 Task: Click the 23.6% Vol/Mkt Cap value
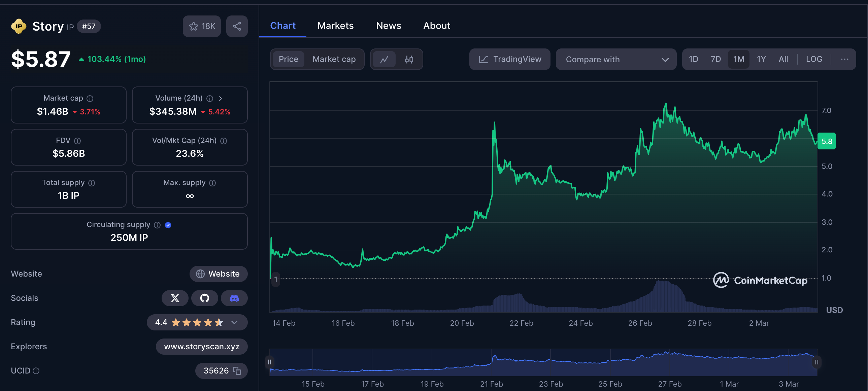coord(190,153)
